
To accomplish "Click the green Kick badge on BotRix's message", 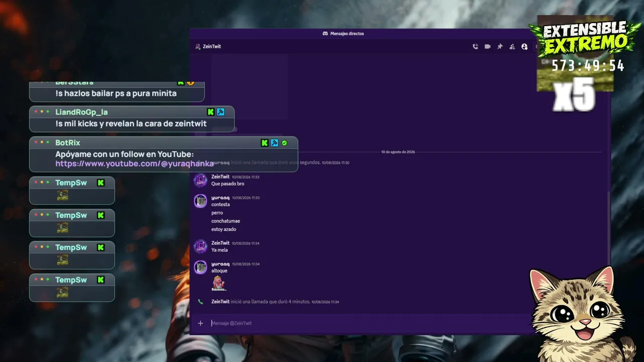I will (265, 143).
